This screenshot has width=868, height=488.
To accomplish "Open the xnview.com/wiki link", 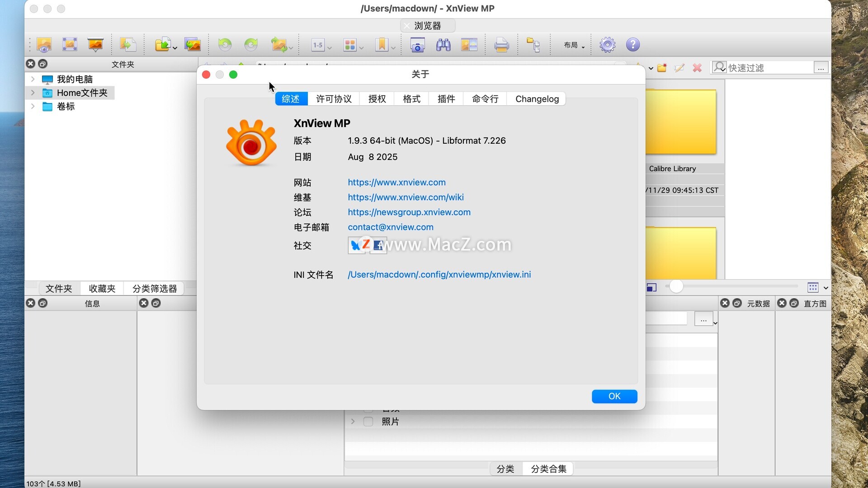I will [x=406, y=197].
